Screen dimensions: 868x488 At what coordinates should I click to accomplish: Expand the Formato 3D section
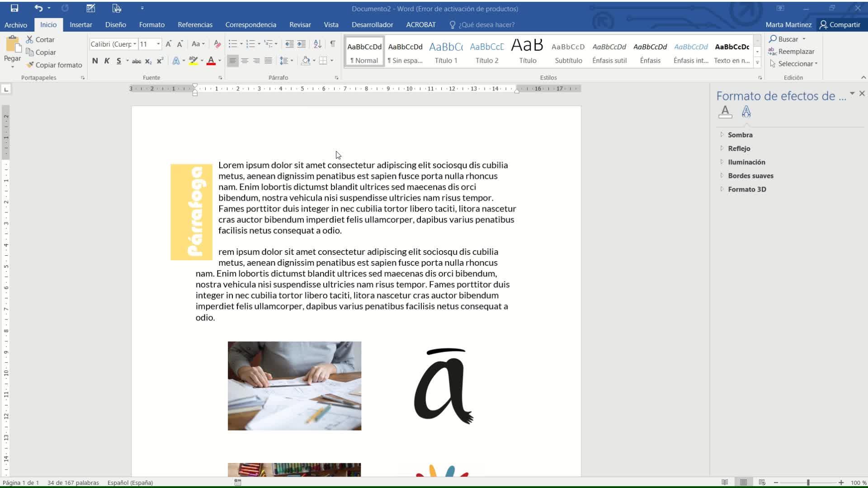click(x=747, y=189)
